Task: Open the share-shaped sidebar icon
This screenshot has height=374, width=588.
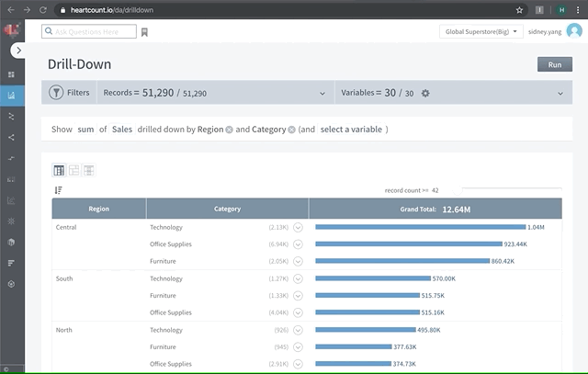Action: 11,137
